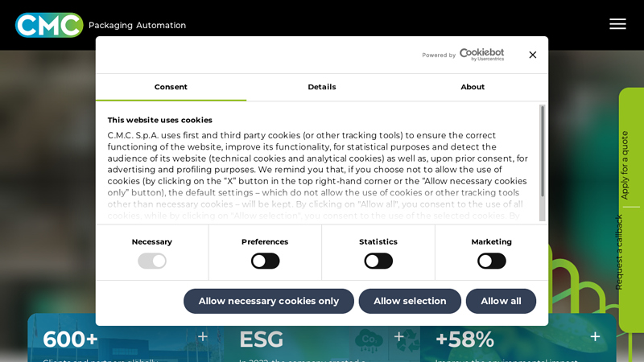Click the CO2 cloud icon

[369, 341]
